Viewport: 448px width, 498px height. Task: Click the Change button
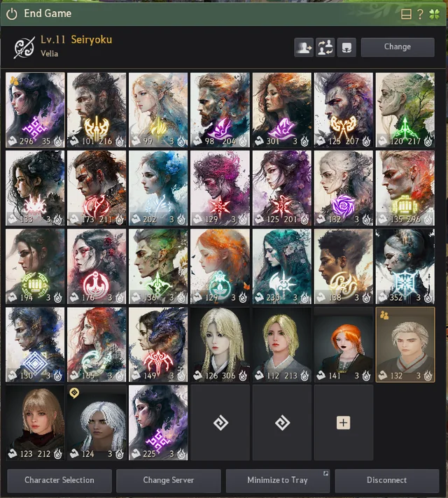pos(398,47)
